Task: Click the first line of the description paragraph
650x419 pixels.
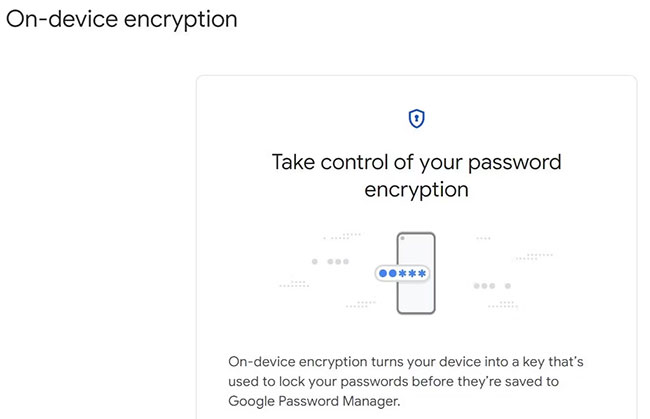Action: point(413,361)
